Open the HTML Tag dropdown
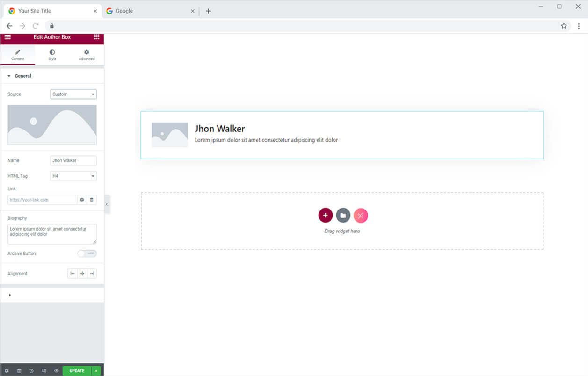 (73, 176)
